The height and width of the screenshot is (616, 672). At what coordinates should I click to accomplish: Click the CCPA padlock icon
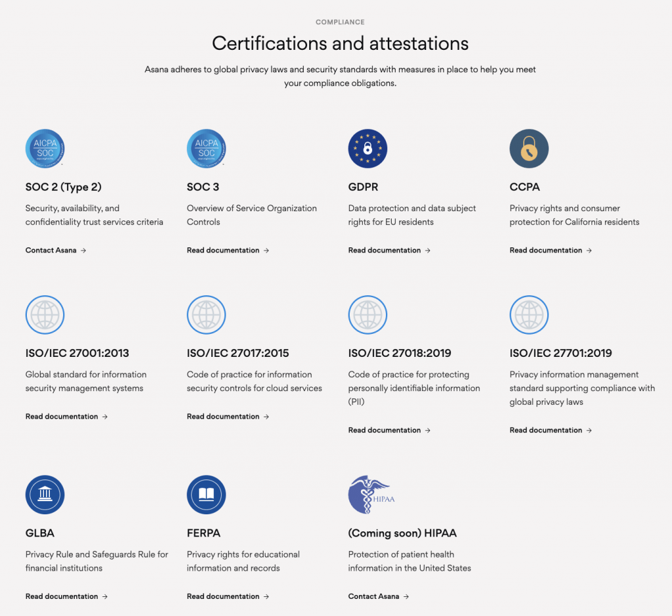point(529,148)
